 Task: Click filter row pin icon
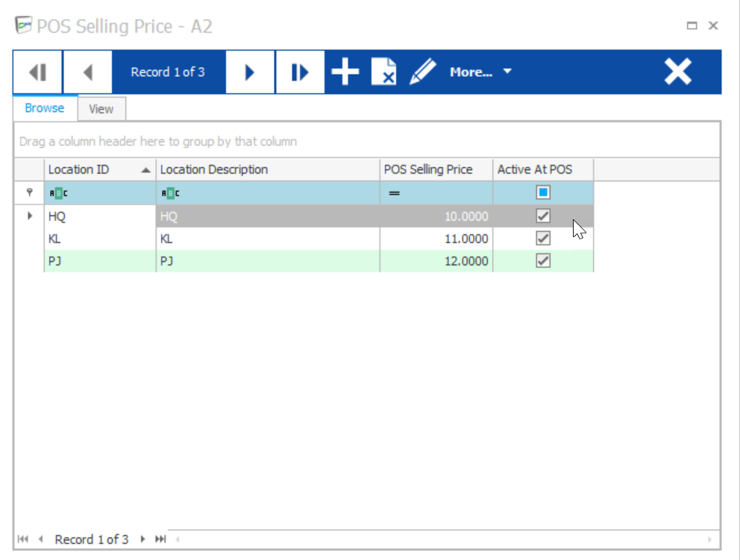pyautogui.click(x=30, y=192)
